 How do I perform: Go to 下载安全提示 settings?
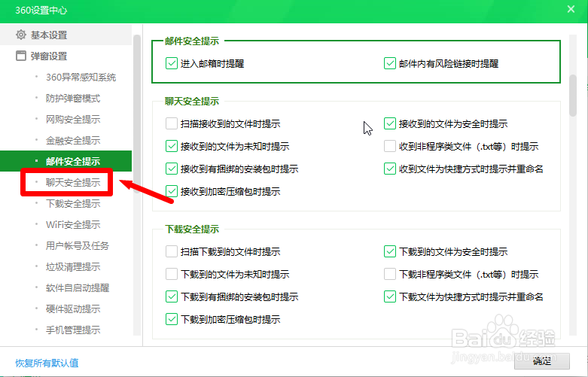pos(73,203)
